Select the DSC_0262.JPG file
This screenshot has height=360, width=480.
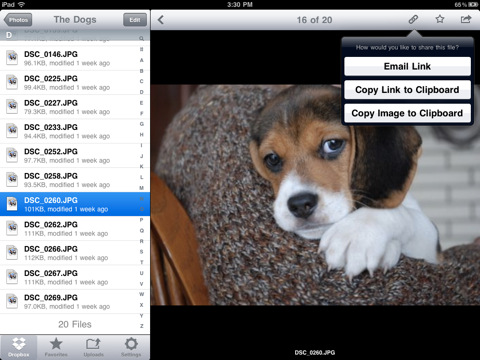click(69, 229)
